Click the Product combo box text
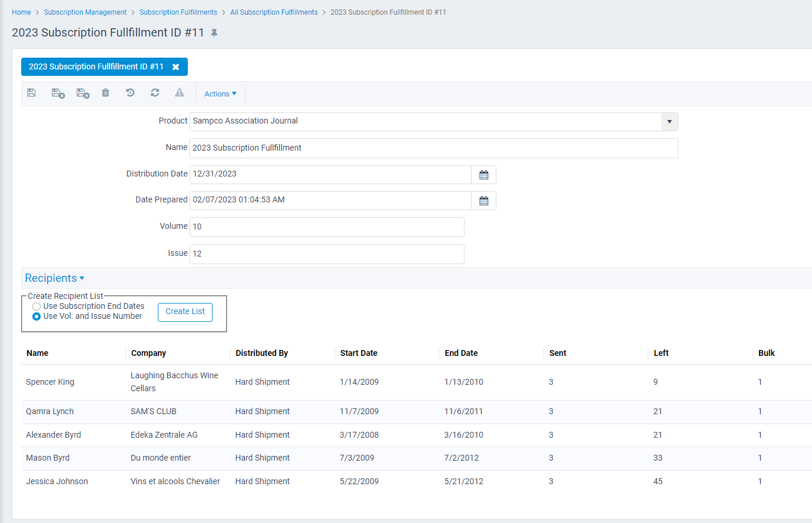This screenshot has width=812, height=523. 425,122
